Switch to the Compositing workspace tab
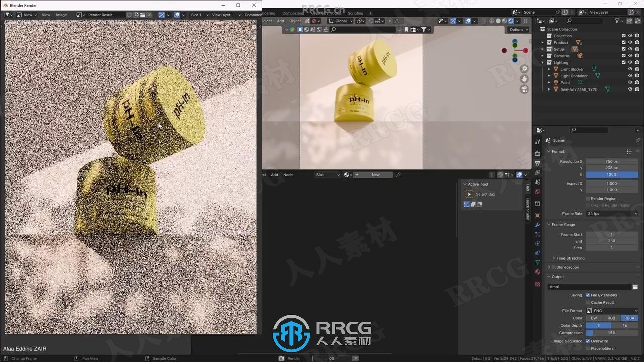Viewport: 644px width, 362px height. [293, 13]
